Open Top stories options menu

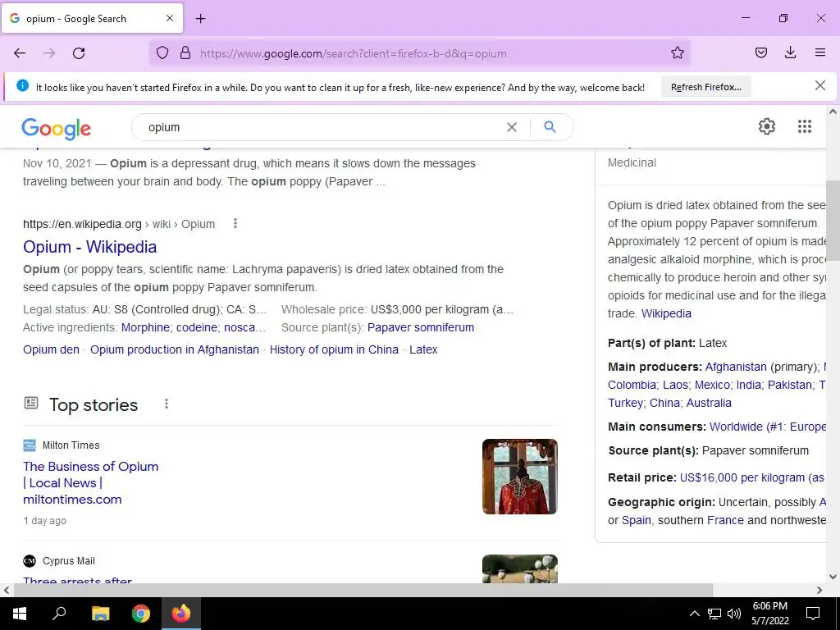pyautogui.click(x=167, y=404)
